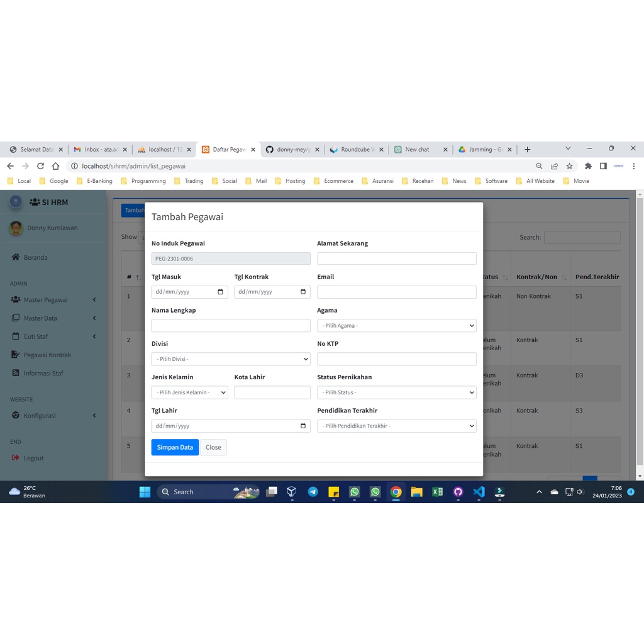Open calendar picker for Tgl Kontrak
This screenshot has width=644, height=644.
pos(303,292)
